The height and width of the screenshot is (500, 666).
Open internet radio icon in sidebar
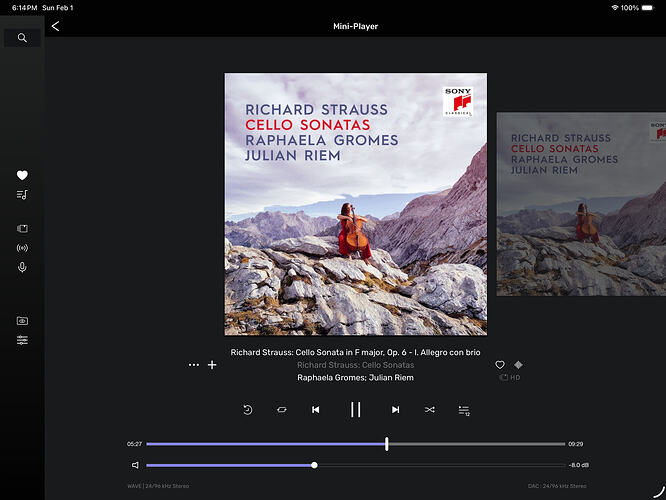pyautogui.click(x=22, y=248)
